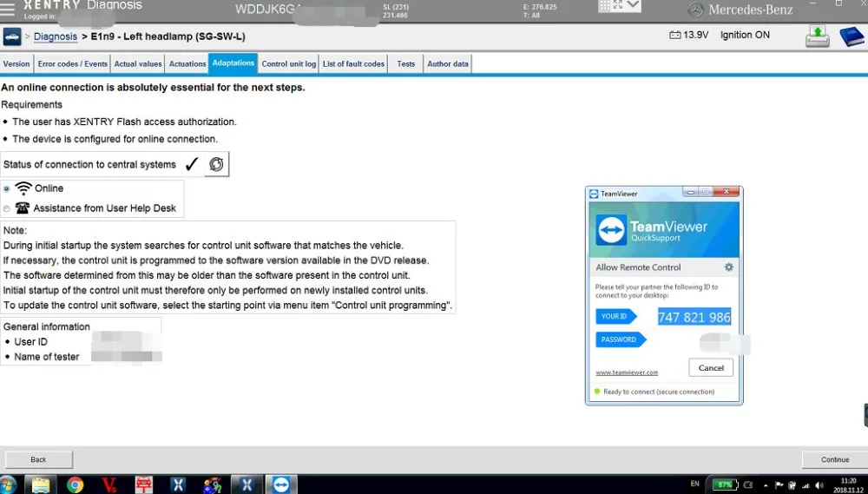
Task: Open the red V taskbar application
Action: click(109, 485)
